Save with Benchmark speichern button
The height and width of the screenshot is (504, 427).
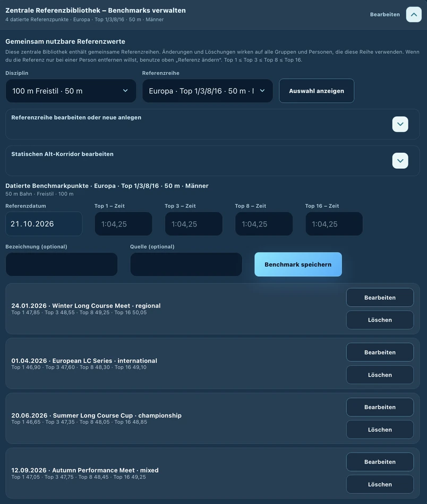click(298, 264)
